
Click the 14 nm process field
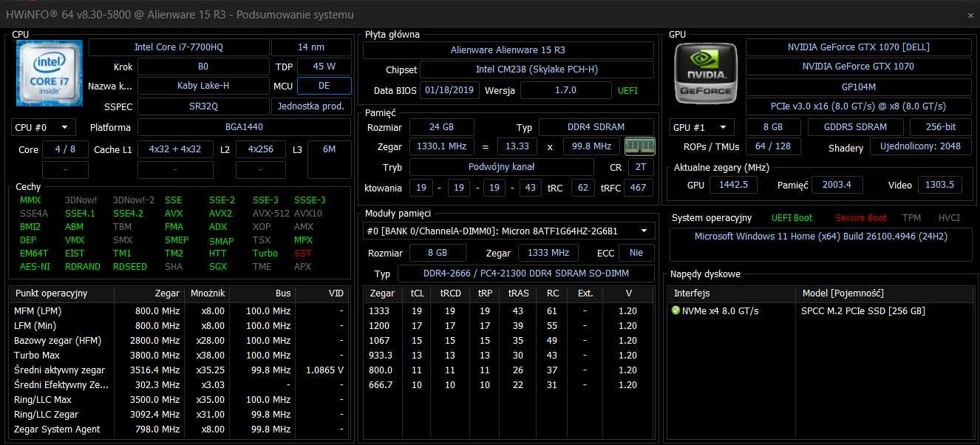click(311, 47)
